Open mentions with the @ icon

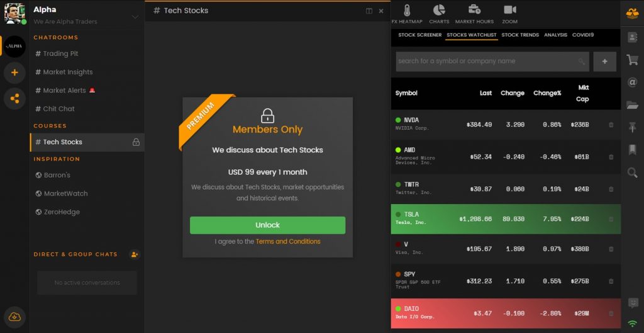click(632, 82)
